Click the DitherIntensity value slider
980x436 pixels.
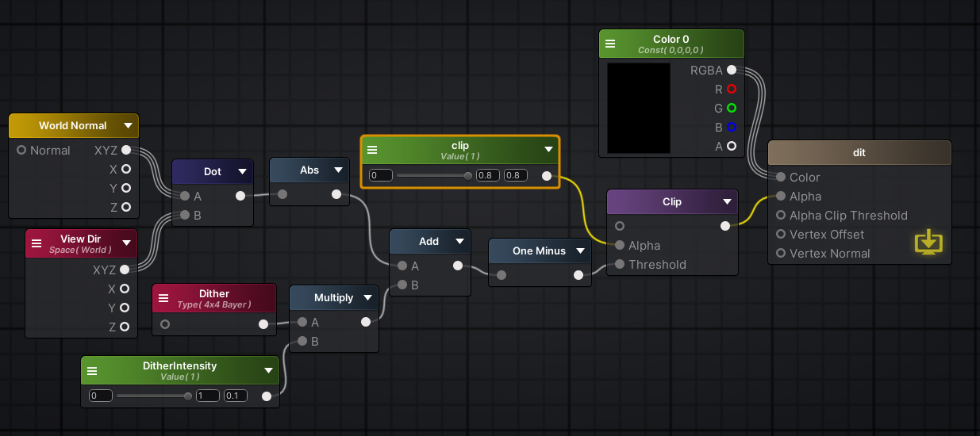[154, 396]
